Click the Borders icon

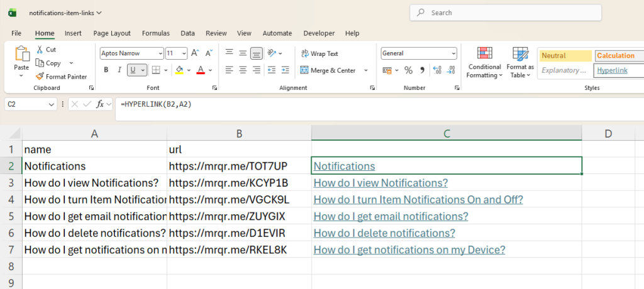(156, 70)
